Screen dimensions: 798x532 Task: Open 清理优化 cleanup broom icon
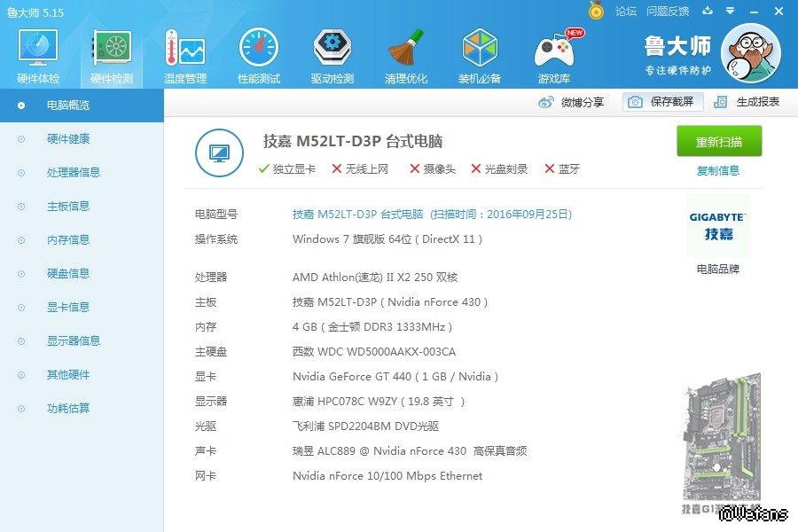(x=406, y=55)
